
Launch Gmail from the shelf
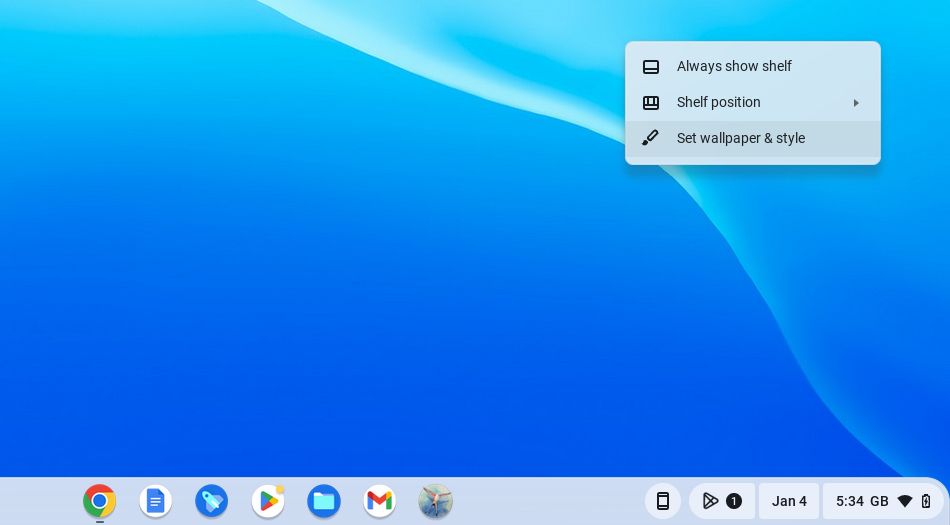coord(380,501)
